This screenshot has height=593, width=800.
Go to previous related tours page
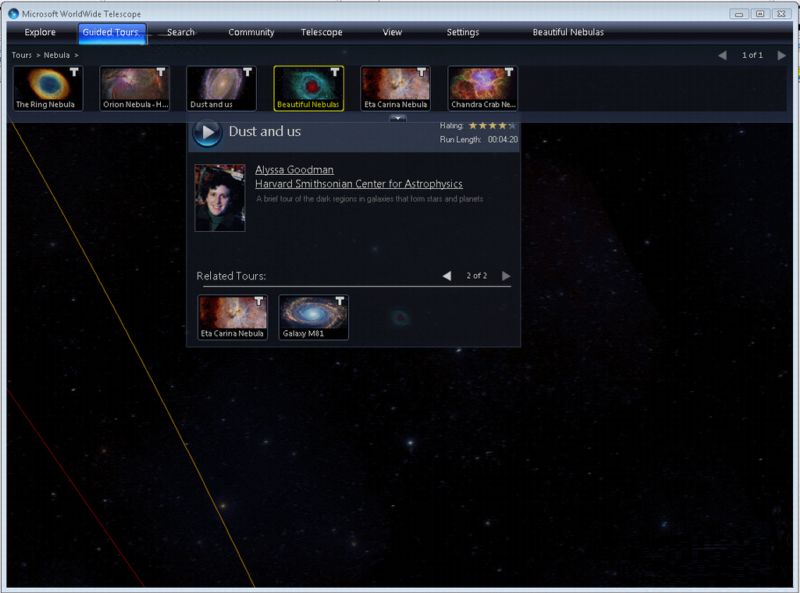click(447, 276)
